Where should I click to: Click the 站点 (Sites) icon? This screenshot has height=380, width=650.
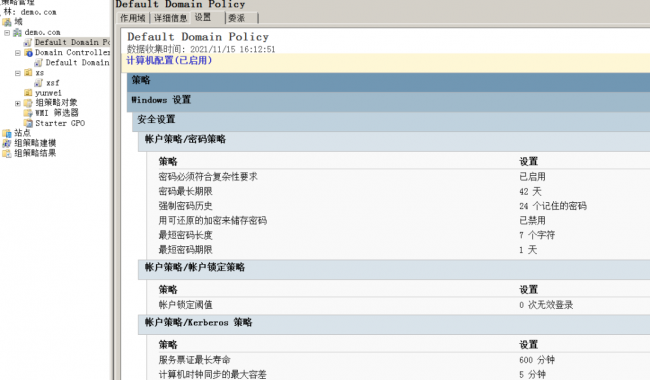point(7,133)
